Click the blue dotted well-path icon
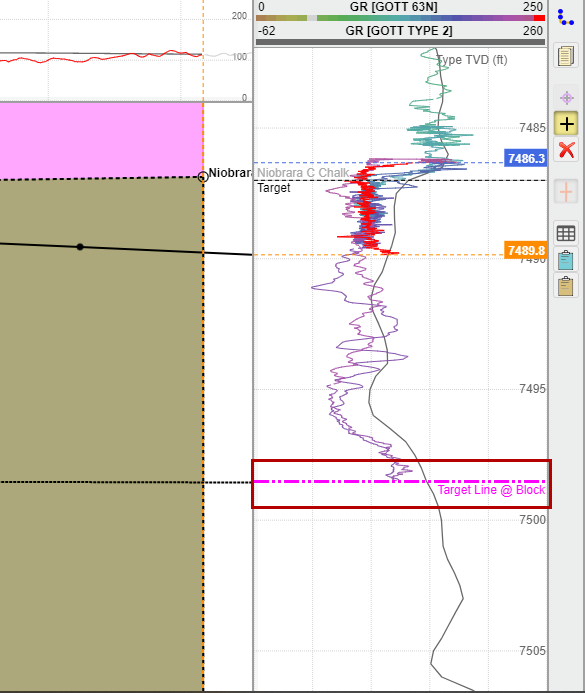Viewport: 585px width, 693px height. tap(566, 17)
